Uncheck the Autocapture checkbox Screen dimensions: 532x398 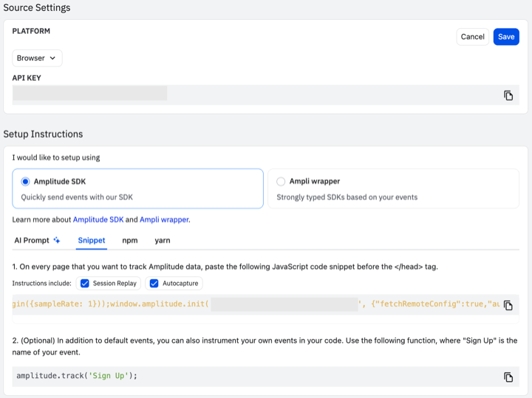tap(154, 284)
